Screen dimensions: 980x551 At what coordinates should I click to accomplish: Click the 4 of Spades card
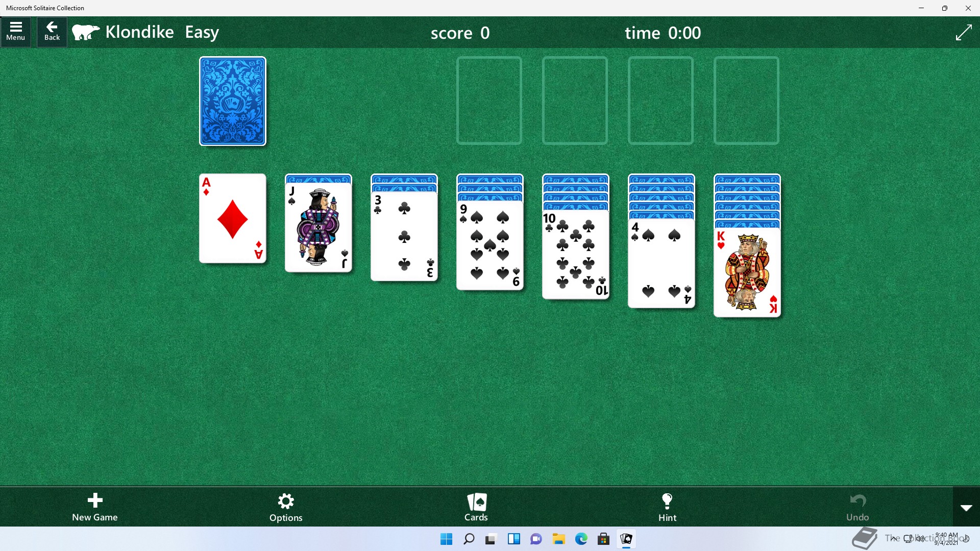[661, 264]
